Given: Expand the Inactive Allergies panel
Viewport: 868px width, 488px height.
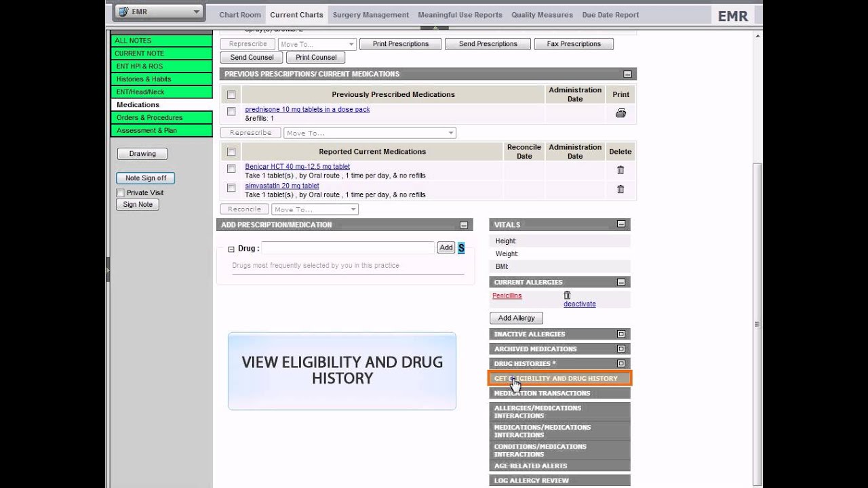Looking at the screenshot, I should 621,334.
